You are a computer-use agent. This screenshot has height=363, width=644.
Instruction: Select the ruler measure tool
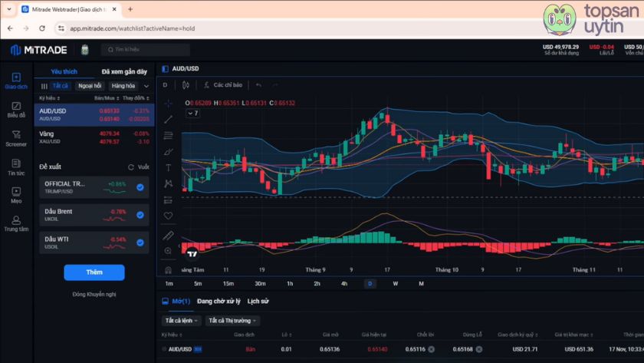(168, 236)
